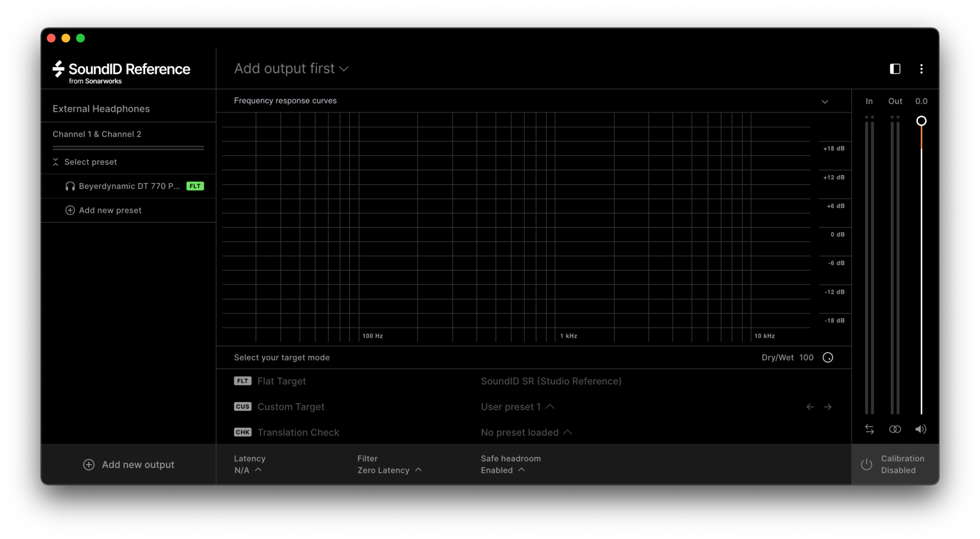Click the Calibration power icon

(866, 464)
